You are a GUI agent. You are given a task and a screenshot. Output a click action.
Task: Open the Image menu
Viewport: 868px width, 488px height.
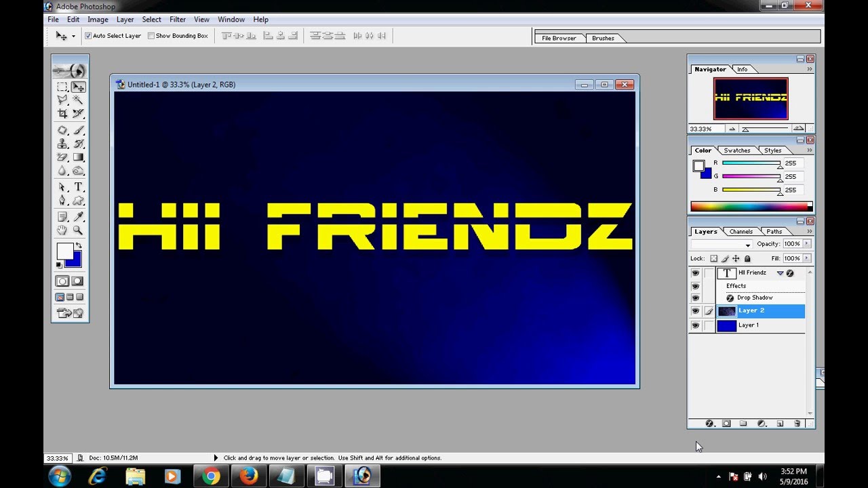98,20
